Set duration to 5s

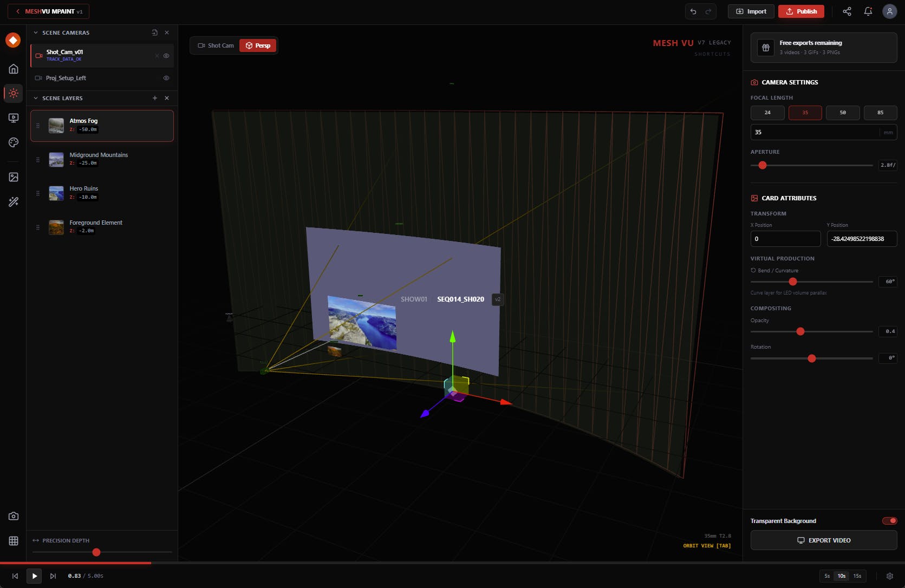coord(827,576)
